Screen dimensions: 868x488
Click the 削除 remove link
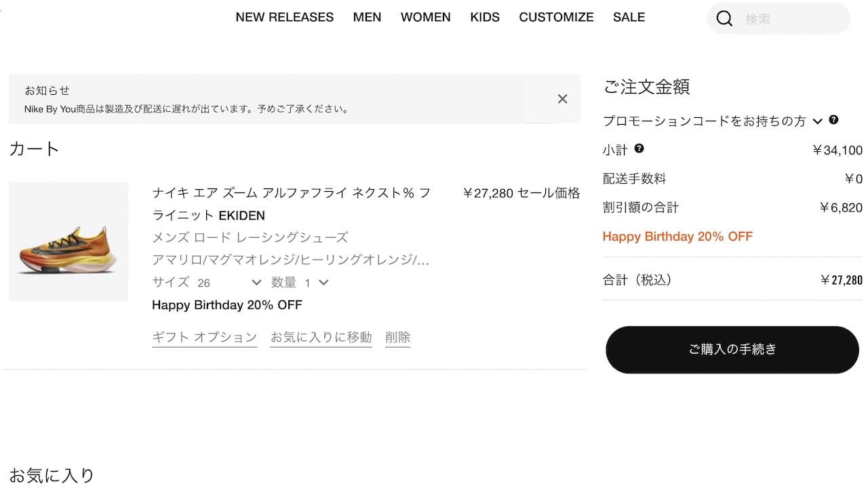pos(398,338)
